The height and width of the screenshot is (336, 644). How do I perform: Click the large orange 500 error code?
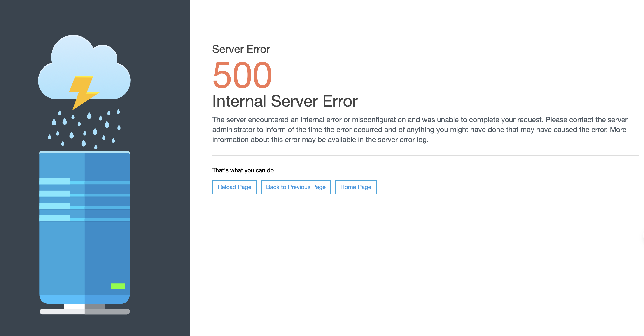click(242, 75)
